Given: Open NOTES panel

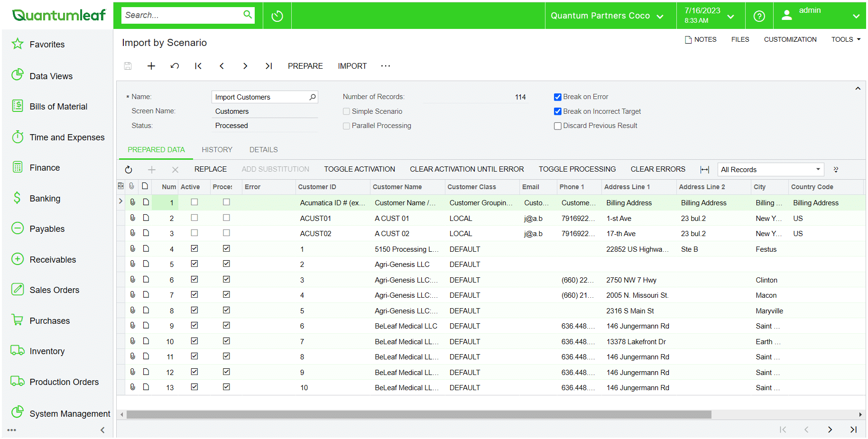Looking at the screenshot, I should click(x=700, y=39).
